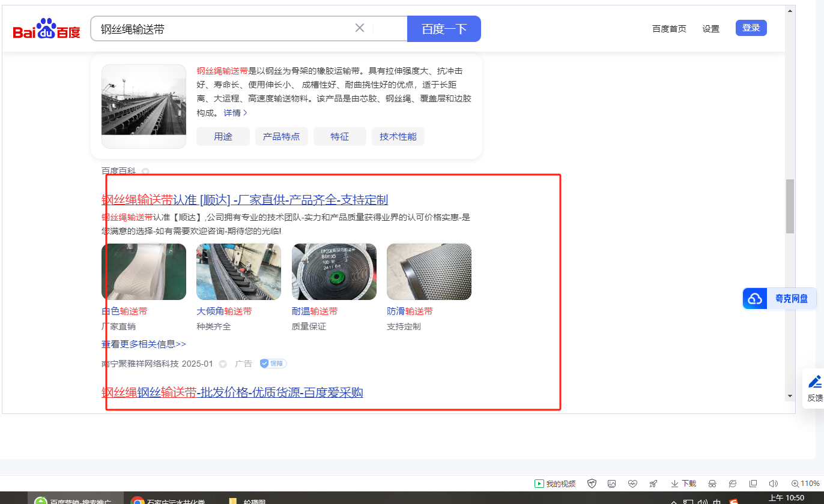Click the 广告 ad label
824x504 pixels.
pos(243,364)
